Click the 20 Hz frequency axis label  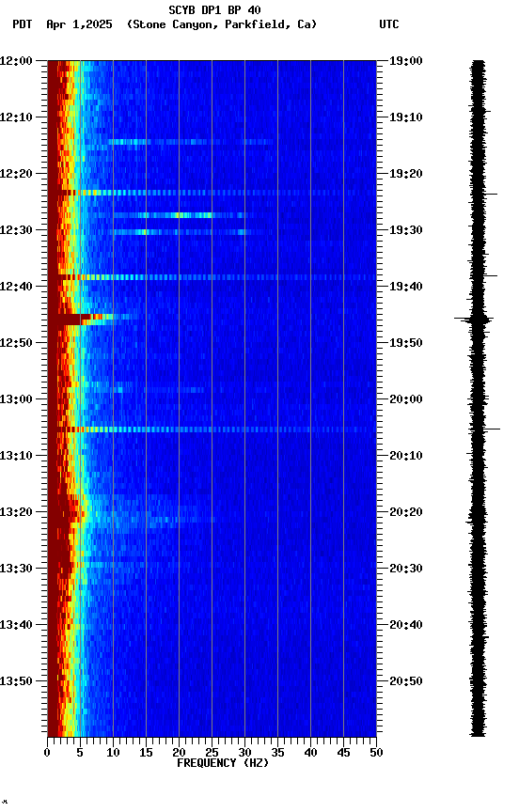coord(179,753)
